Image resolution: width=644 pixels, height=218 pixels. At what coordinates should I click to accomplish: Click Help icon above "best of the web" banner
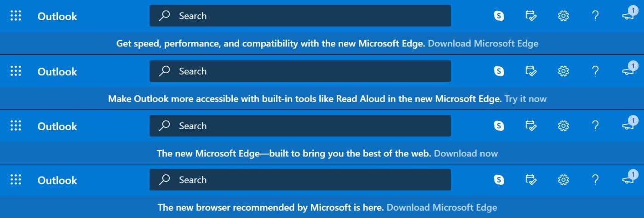point(595,126)
